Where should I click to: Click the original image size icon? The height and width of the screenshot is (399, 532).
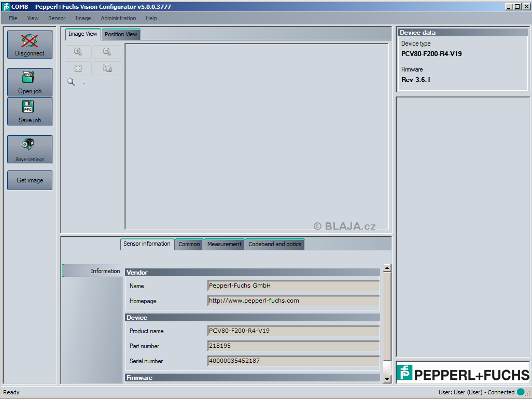point(107,68)
